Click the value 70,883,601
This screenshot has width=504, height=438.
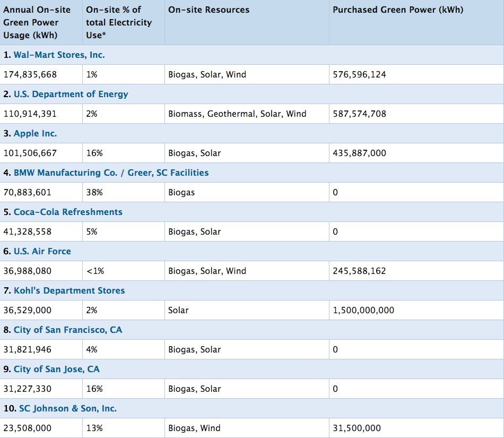tap(28, 192)
